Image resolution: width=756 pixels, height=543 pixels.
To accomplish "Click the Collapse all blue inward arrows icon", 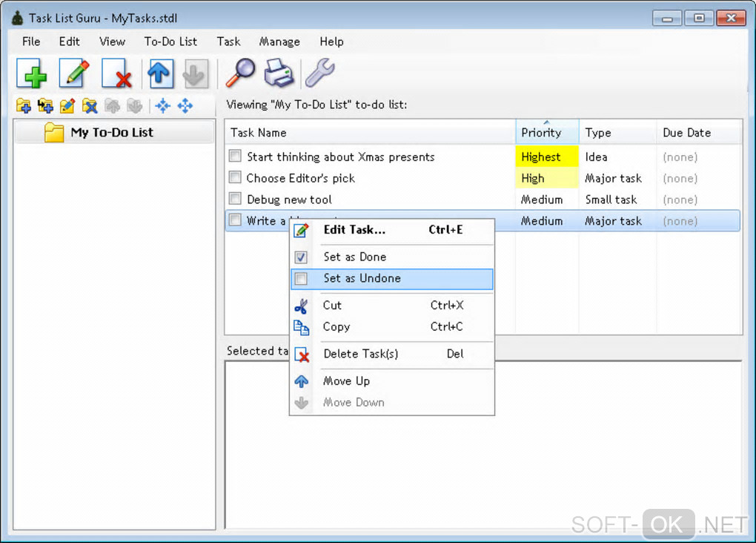I will [163, 105].
